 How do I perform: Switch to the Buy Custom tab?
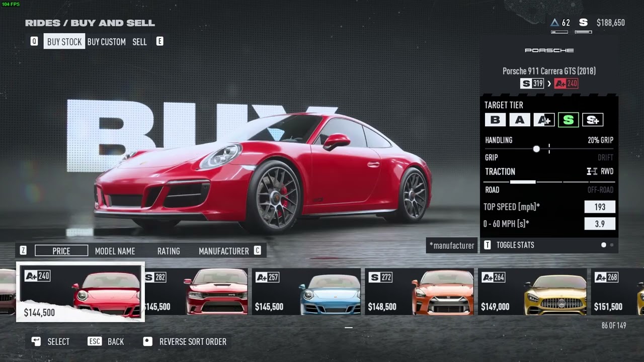[106, 42]
